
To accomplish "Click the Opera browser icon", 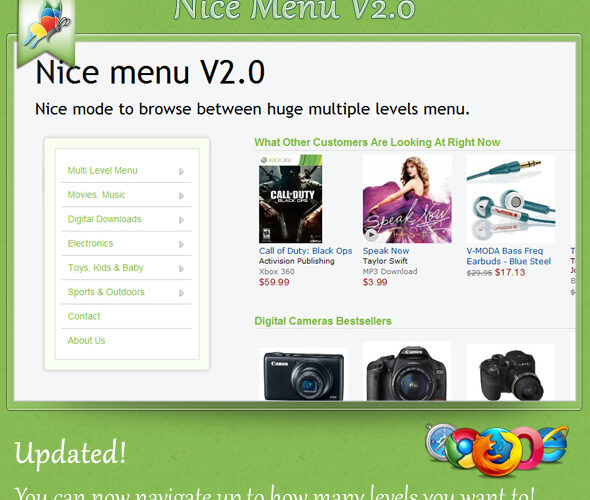I will tap(527, 448).
